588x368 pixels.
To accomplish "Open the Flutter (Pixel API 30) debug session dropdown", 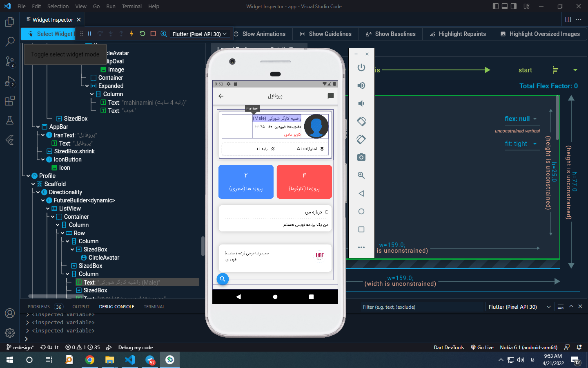I will coord(200,34).
